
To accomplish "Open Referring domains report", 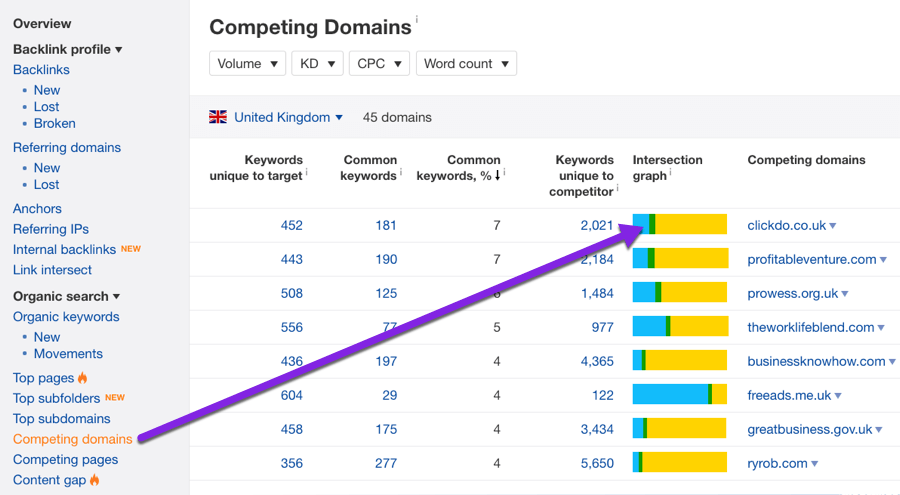I will point(67,147).
